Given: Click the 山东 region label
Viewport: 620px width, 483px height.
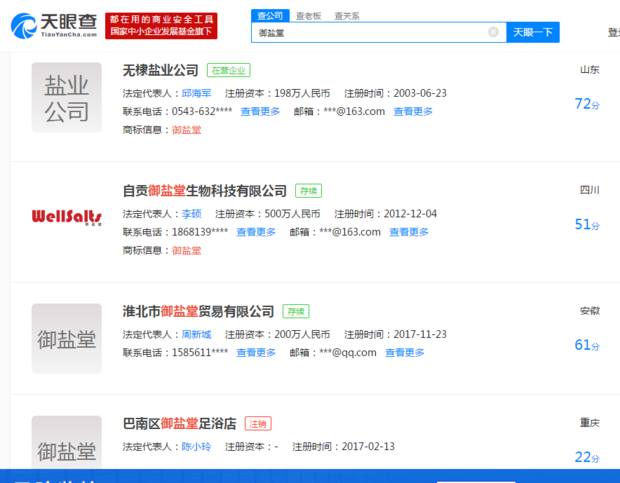Looking at the screenshot, I should point(590,70).
